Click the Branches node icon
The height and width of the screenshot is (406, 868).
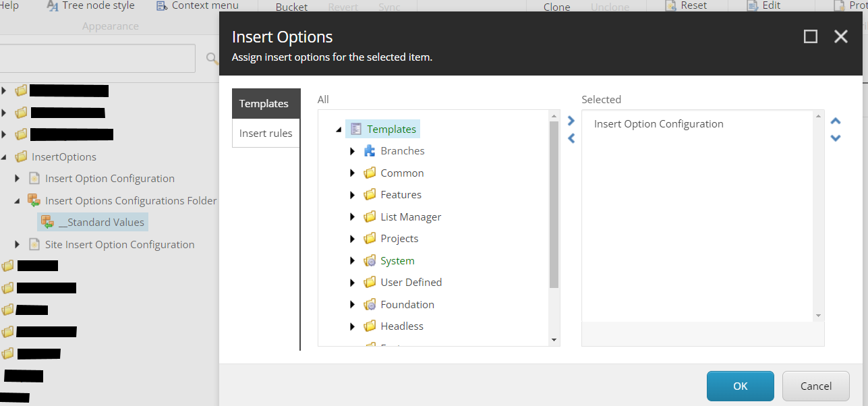coord(370,151)
